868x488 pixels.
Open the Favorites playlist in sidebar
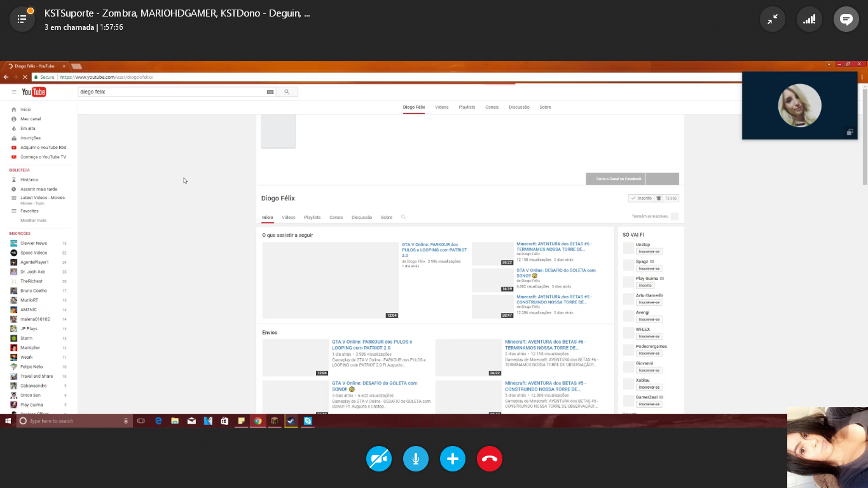29,211
